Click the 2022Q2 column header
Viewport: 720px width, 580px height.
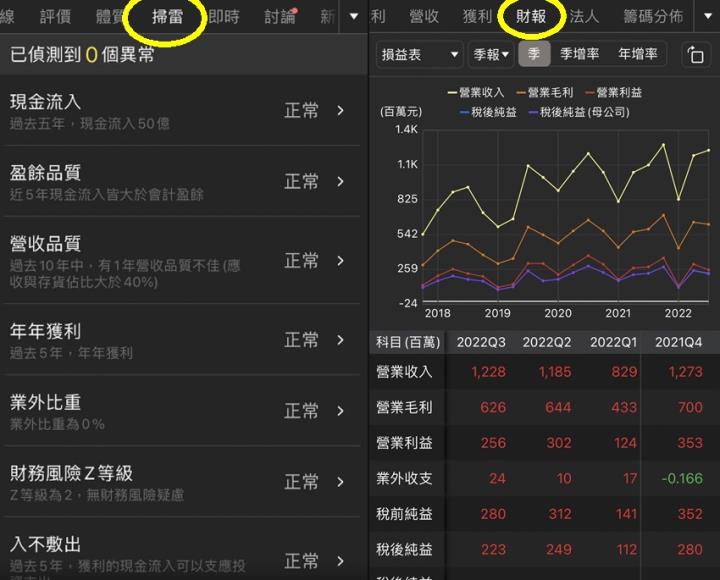(x=546, y=342)
